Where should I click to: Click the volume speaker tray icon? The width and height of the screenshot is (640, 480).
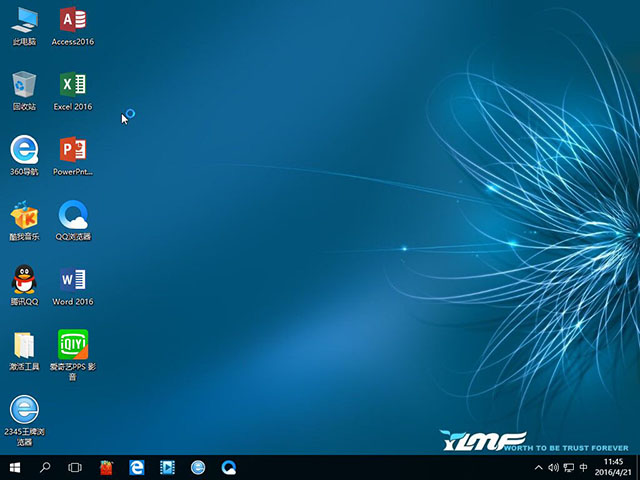tap(553, 467)
